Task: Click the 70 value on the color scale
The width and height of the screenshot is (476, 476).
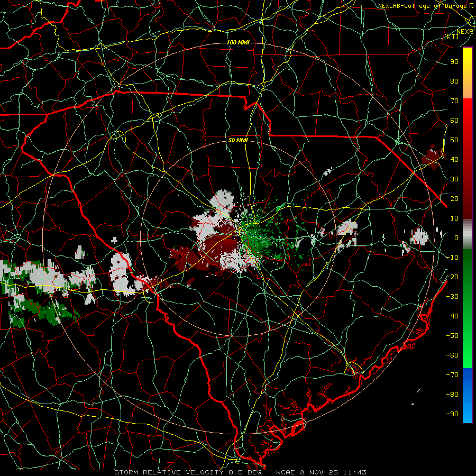Action: coord(454,101)
